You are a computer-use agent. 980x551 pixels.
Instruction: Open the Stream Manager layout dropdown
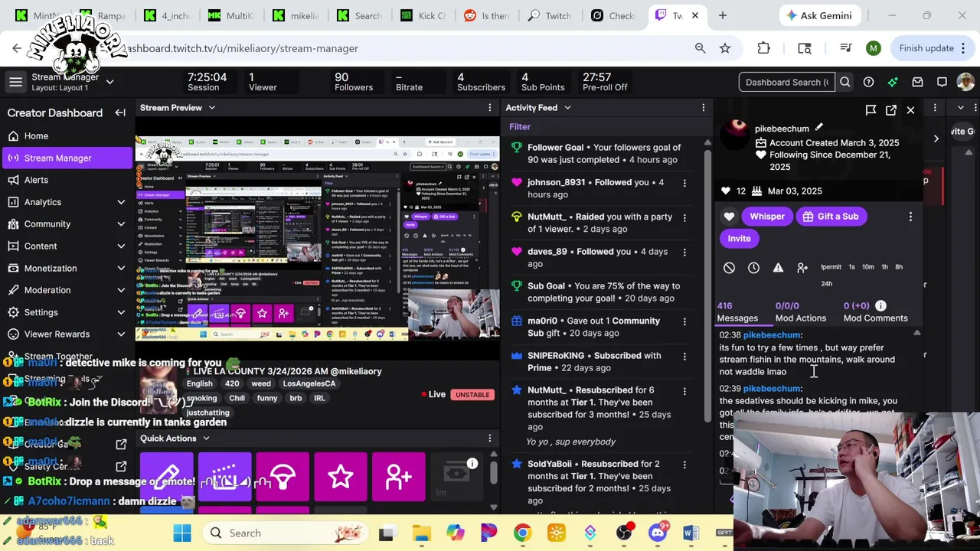pos(109,82)
